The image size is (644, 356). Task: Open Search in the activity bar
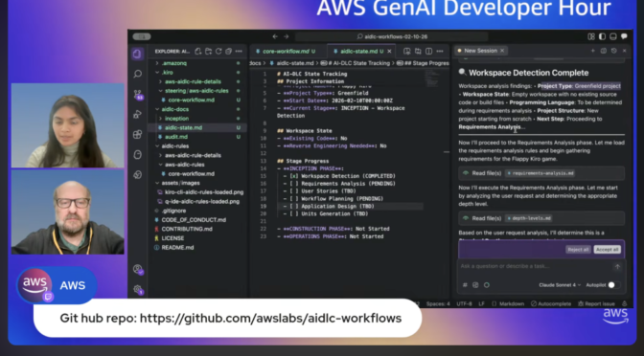(138, 75)
